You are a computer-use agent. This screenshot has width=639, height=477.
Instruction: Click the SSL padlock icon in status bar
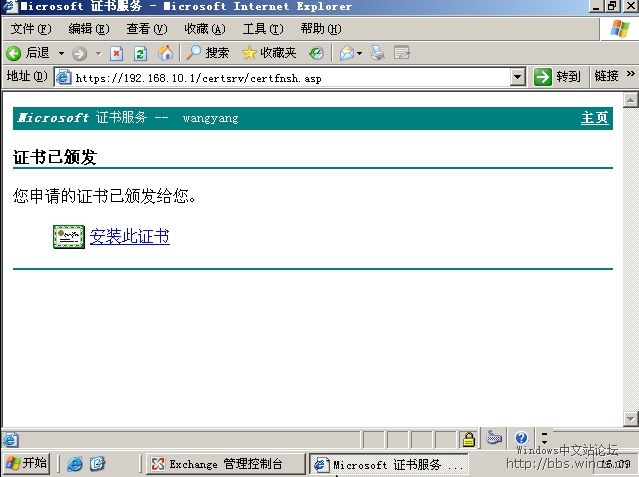pos(468,439)
